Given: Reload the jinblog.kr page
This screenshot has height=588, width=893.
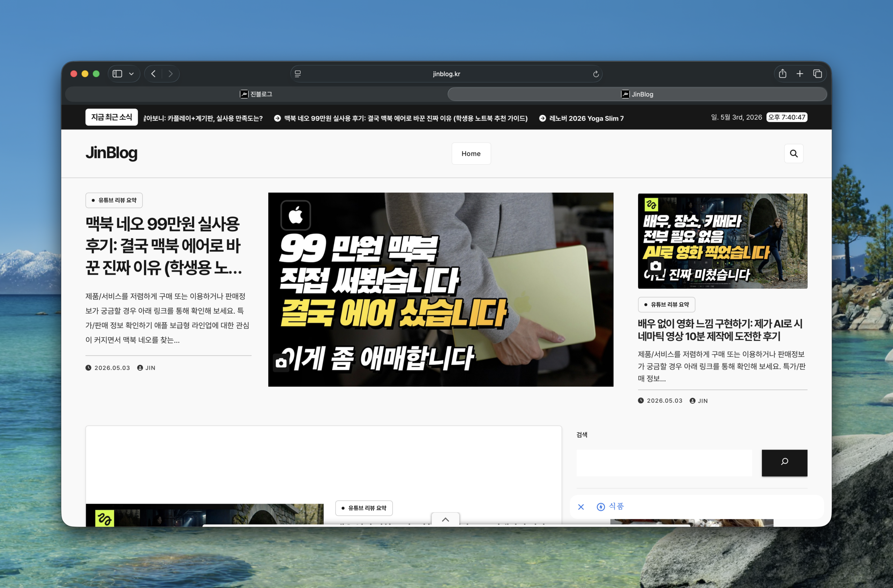Looking at the screenshot, I should [595, 74].
